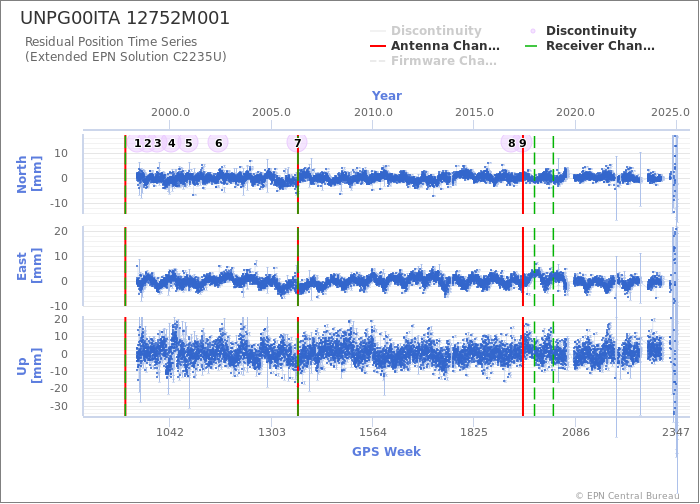Viewport: 700px width, 504px height.
Task: Toggle the Receiver Change legend entry
Action: click(590, 46)
